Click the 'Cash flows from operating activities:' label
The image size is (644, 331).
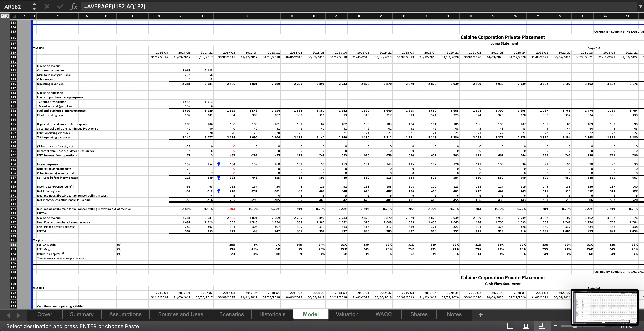(x=61, y=306)
